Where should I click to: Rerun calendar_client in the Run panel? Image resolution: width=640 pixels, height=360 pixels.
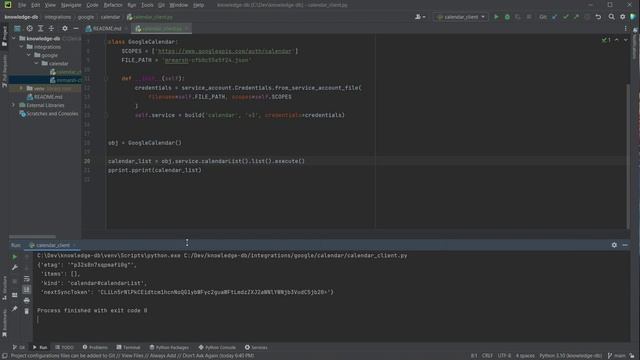point(14,257)
